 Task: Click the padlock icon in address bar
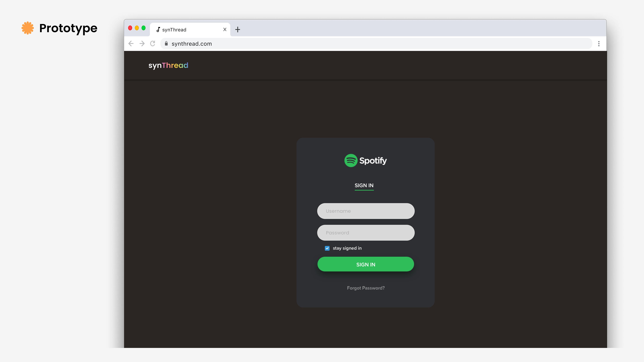(x=166, y=44)
